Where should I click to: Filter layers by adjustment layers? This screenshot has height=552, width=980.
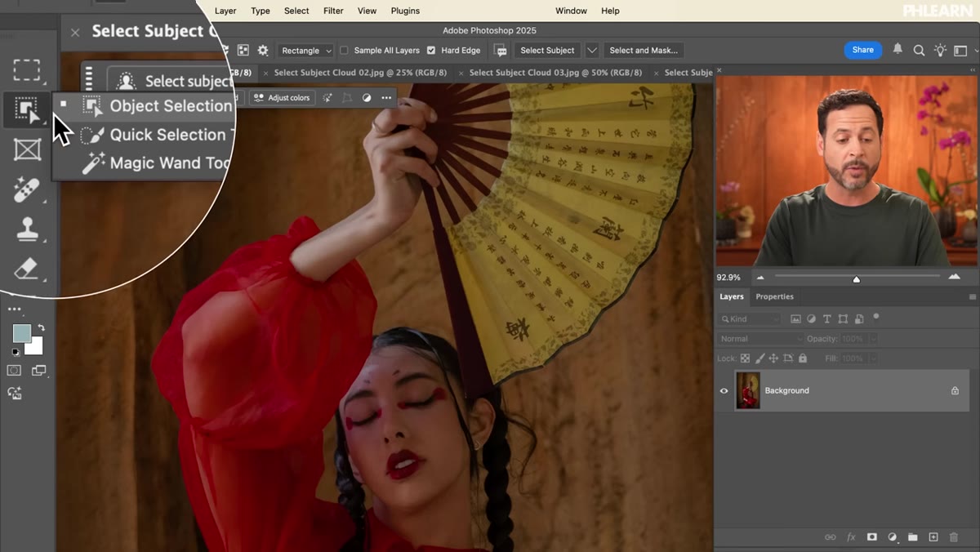click(811, 319)
